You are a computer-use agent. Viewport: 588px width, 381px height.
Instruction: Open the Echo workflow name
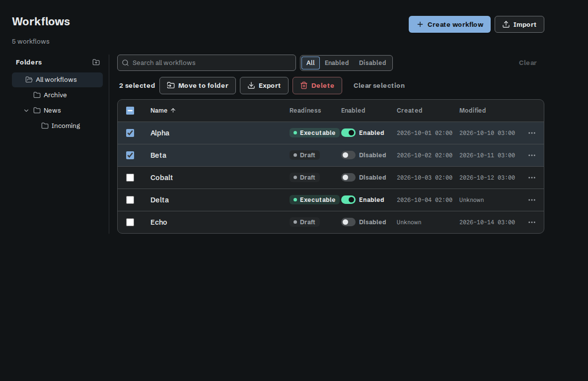click(x=158, y=222)
